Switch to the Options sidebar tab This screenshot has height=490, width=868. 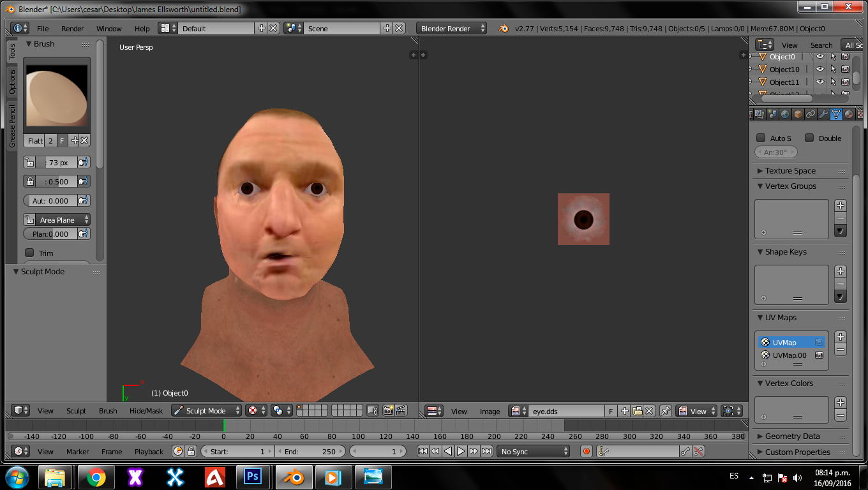tap(12, 82)
